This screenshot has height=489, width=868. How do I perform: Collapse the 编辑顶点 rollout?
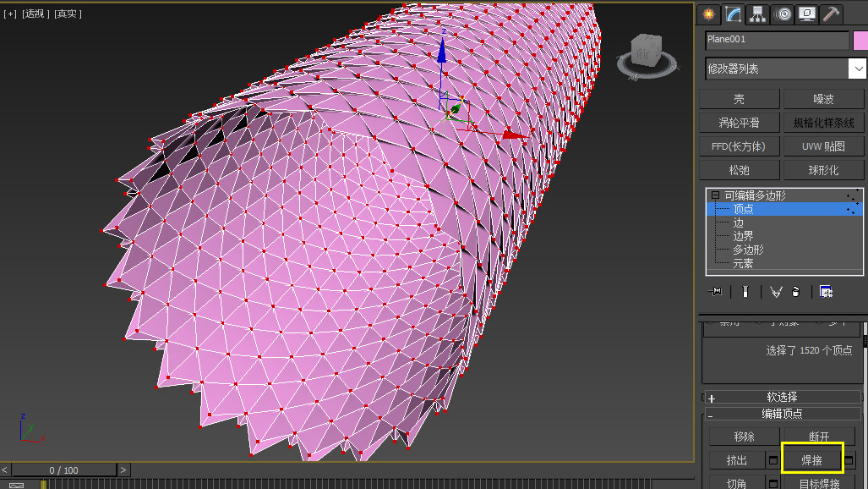click(782, 414)
